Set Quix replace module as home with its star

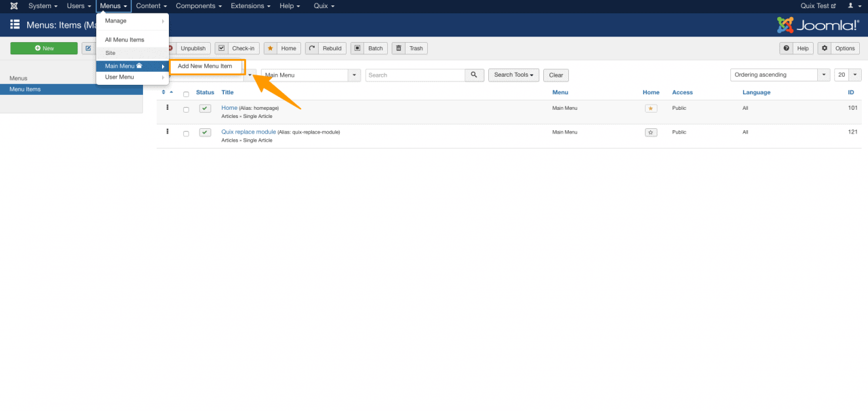650,132
